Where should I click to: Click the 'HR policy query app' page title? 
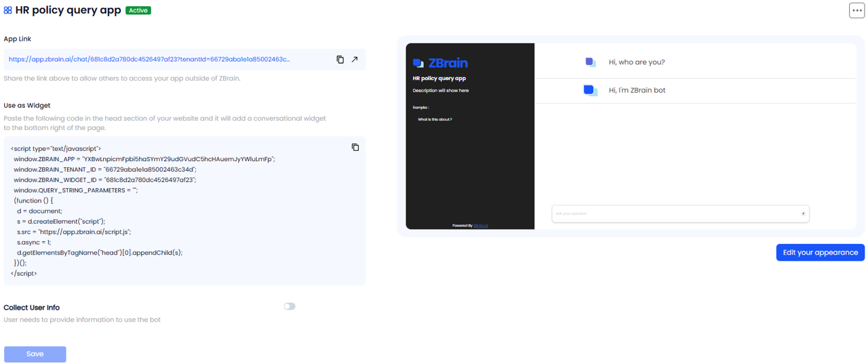68,11
